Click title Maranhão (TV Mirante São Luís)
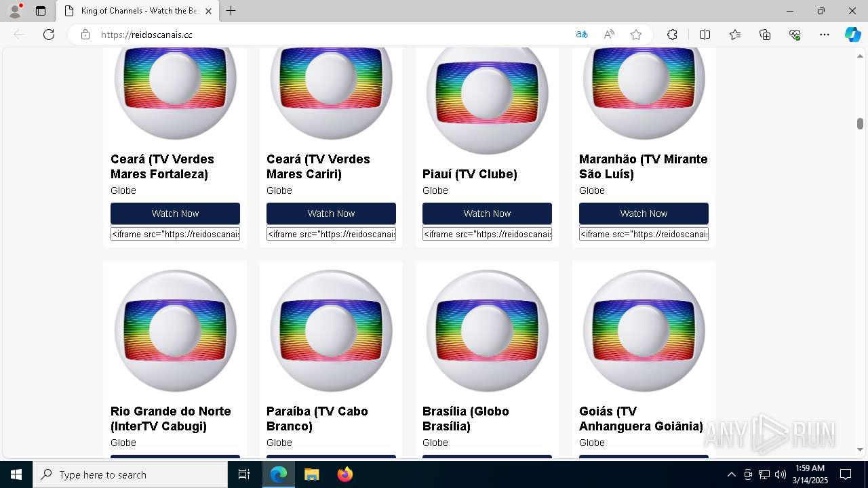The height and width of the screenshot is (488, 868). [x=644, y=167]
